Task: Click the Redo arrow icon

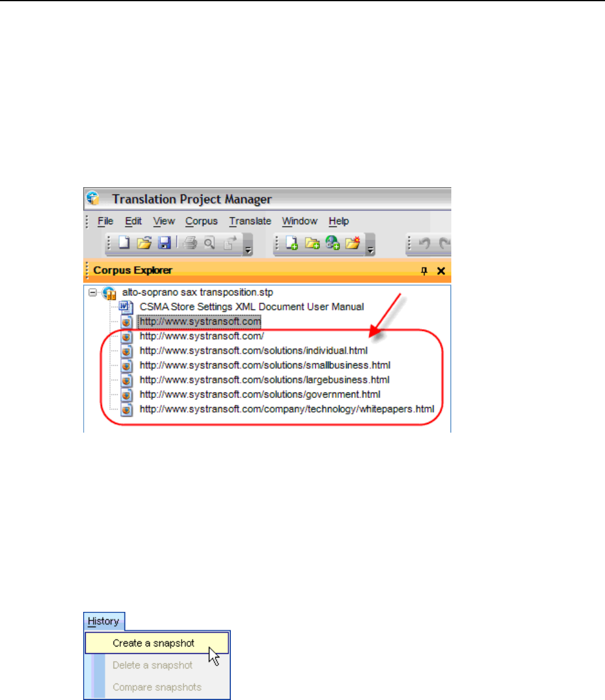Action: pyautogui.click(x=445, y=243)
